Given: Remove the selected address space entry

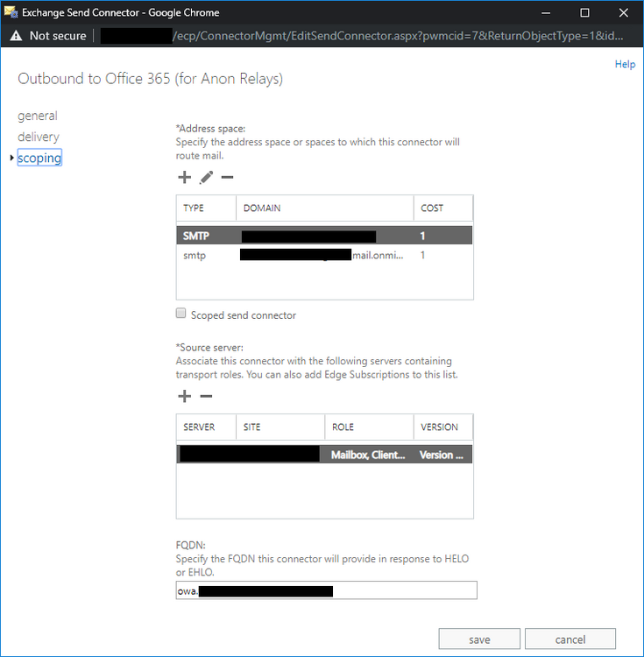Looking at the screenshot, I should [227, 177].
